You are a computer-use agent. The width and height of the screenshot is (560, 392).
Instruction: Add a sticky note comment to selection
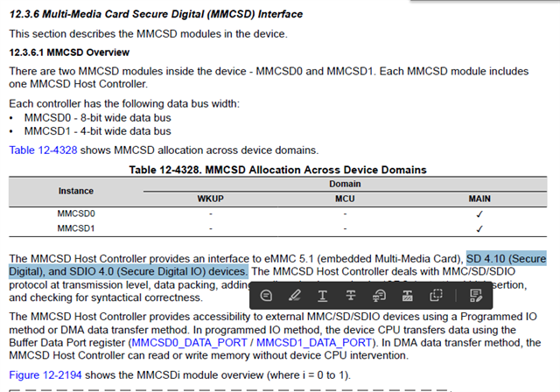point(266,295)
